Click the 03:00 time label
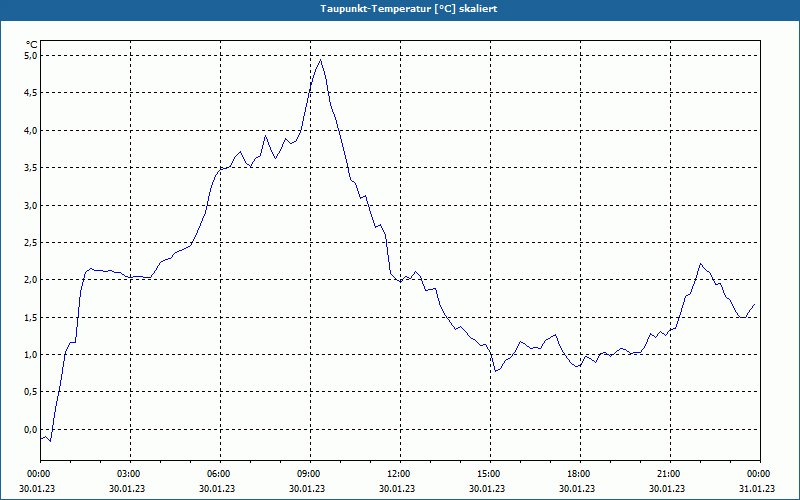The width and height of the screenshot is (800, 500). point(130,474)
